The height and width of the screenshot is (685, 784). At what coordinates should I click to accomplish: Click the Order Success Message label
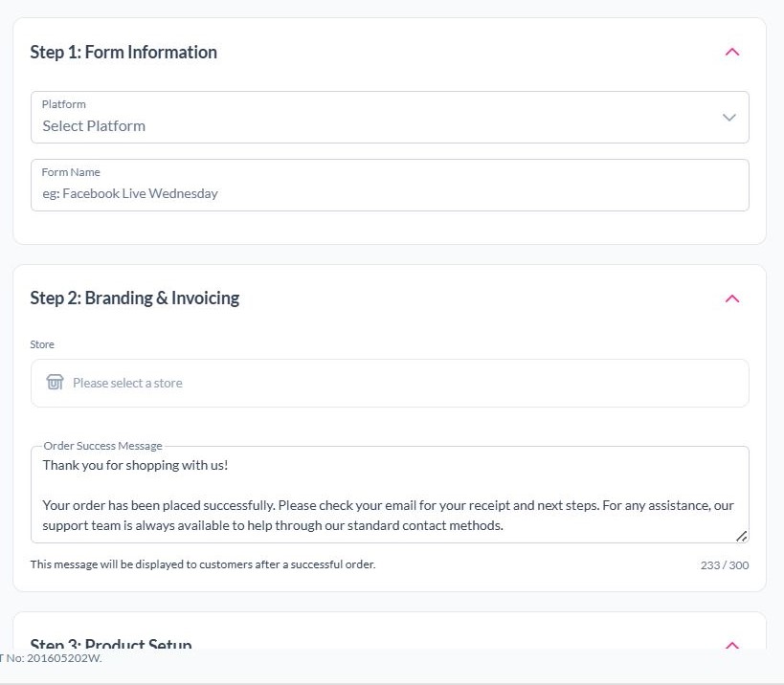102,446
